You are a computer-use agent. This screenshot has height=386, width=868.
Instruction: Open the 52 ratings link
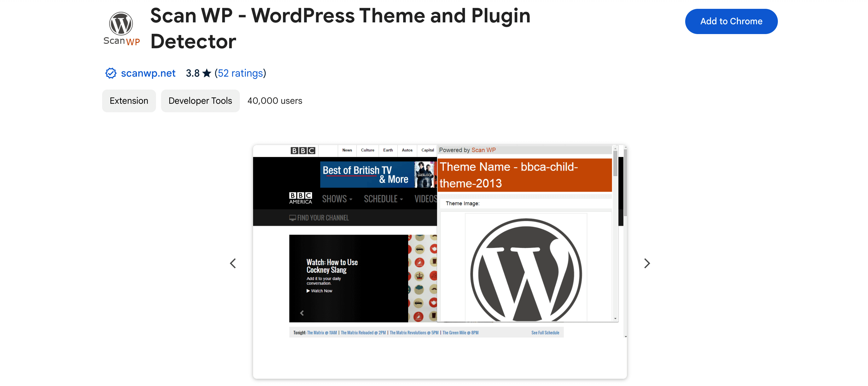pyautogui.click(x=240, y=73)
